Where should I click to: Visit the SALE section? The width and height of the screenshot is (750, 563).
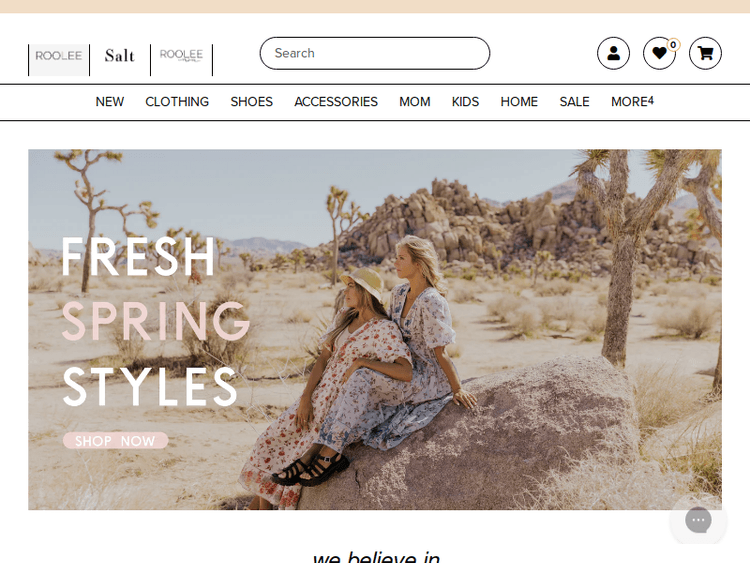point(574,102)
